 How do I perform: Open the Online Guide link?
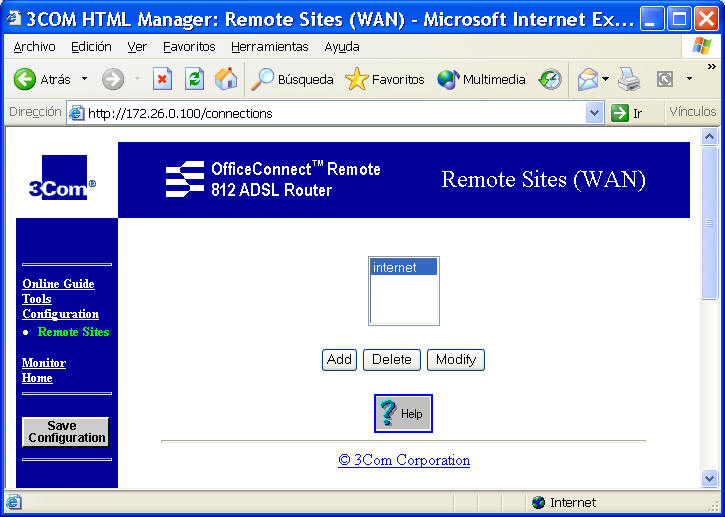point(58,283)
